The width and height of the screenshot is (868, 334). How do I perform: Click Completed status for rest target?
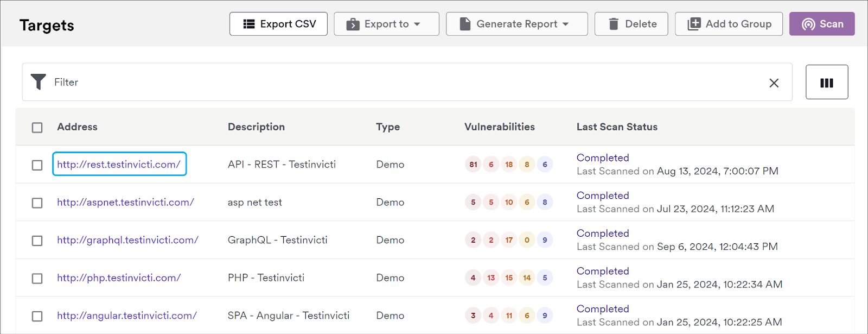pyautogui.click(x=603, y=157)
